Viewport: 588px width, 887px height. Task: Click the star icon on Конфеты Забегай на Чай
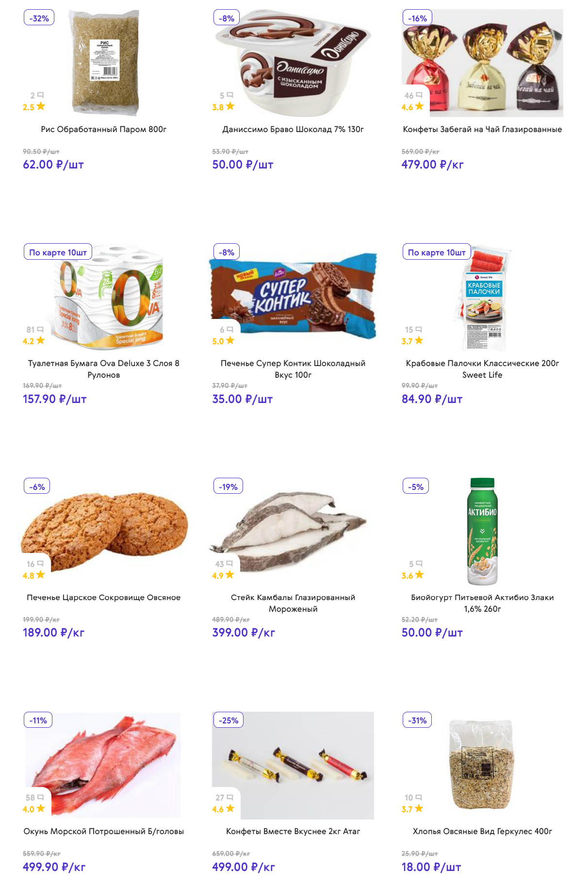click(420, 106)
